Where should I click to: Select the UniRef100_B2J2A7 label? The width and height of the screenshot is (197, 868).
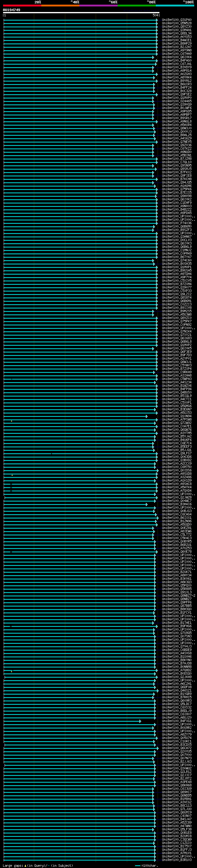coord(176,47)
